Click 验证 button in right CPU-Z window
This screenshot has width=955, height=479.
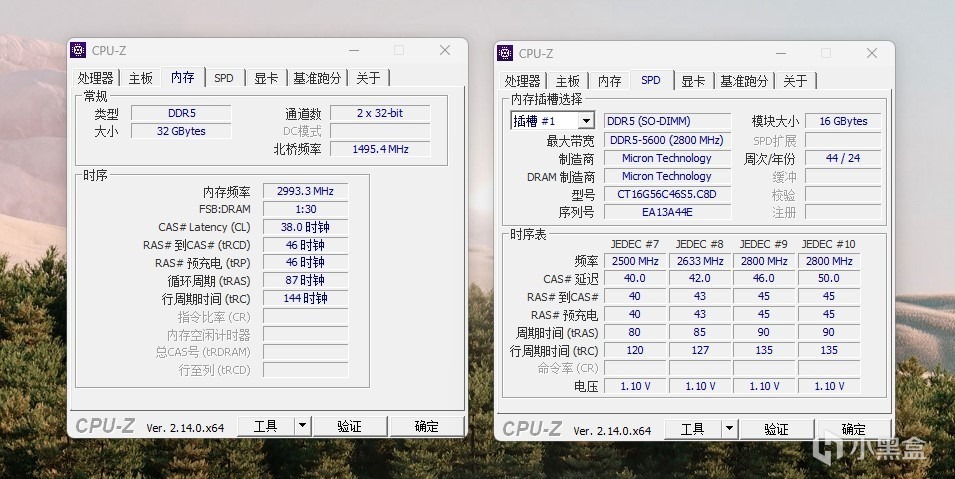(777, 430)
